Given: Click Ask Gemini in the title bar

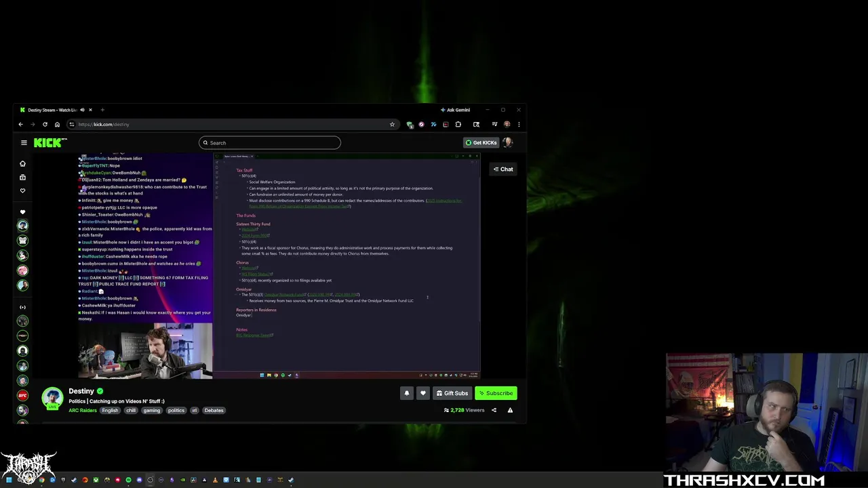Looking at the screenshot, I should coord(455,110).
